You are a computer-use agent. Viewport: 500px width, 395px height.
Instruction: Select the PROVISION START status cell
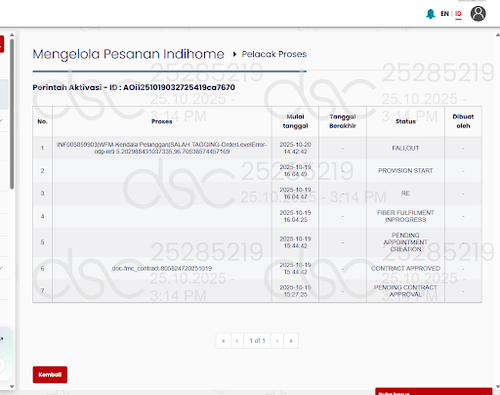click(x=406, y=170)
